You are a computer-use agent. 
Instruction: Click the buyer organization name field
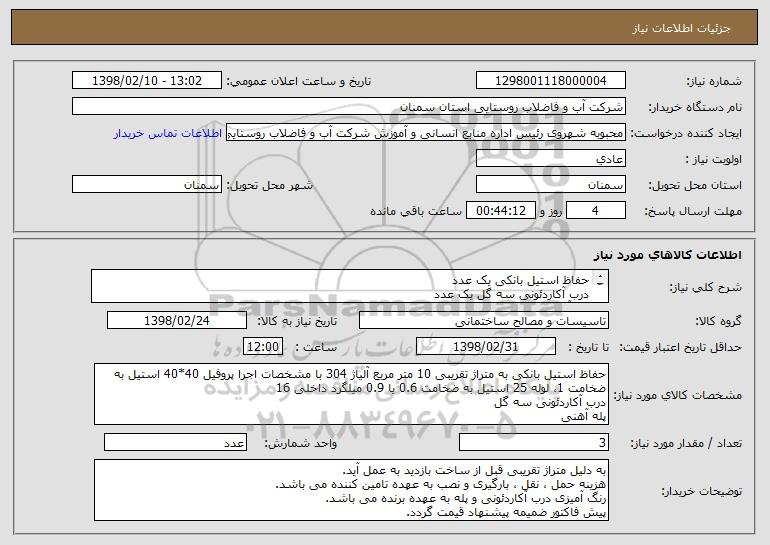349,107
